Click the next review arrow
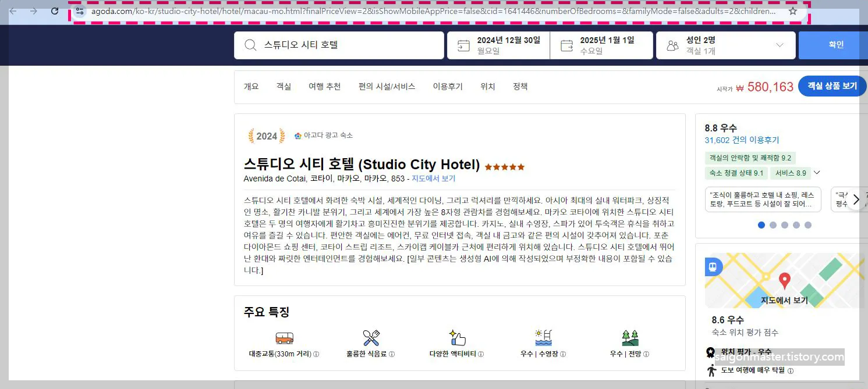 tap(856, 199)
